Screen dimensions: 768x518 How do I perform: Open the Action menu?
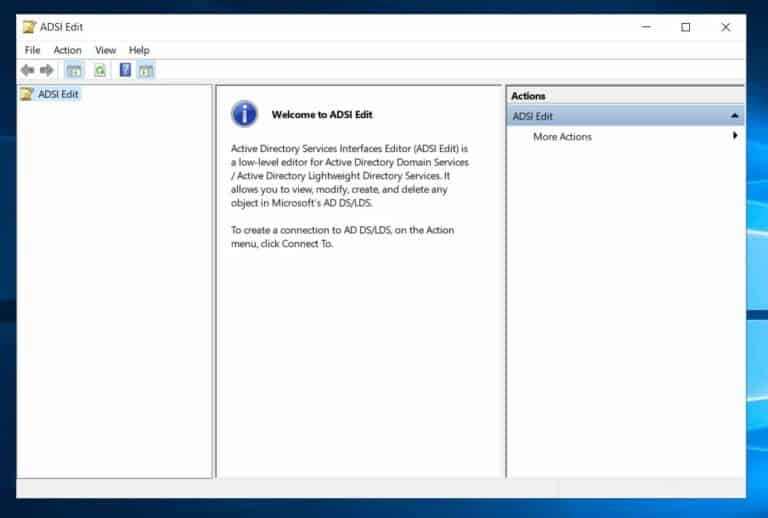click(68, 50)
